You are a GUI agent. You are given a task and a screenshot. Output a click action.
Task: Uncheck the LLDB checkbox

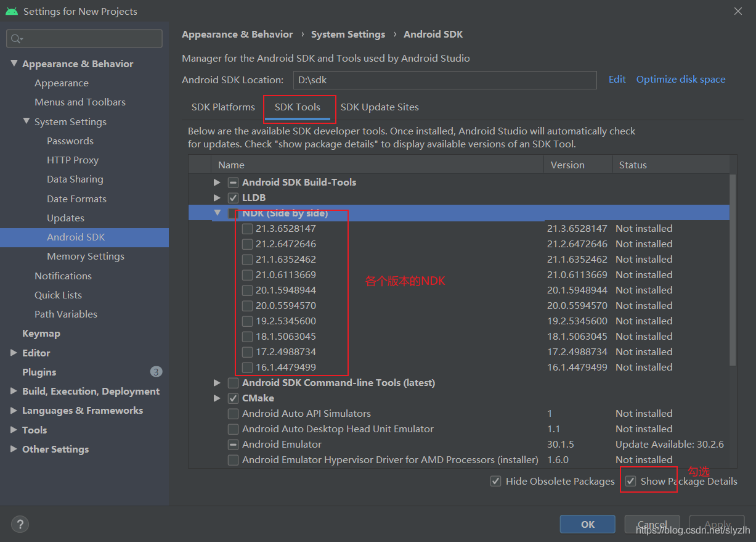coord(233,198)
